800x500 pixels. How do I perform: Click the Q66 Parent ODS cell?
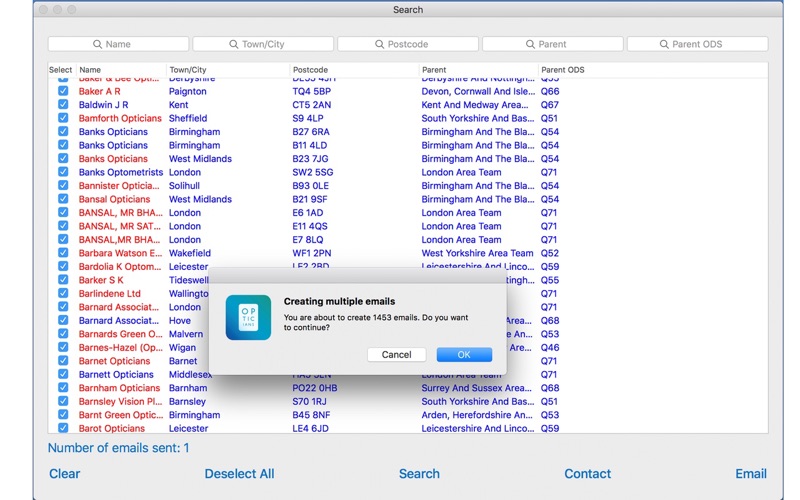pos(549,91)
